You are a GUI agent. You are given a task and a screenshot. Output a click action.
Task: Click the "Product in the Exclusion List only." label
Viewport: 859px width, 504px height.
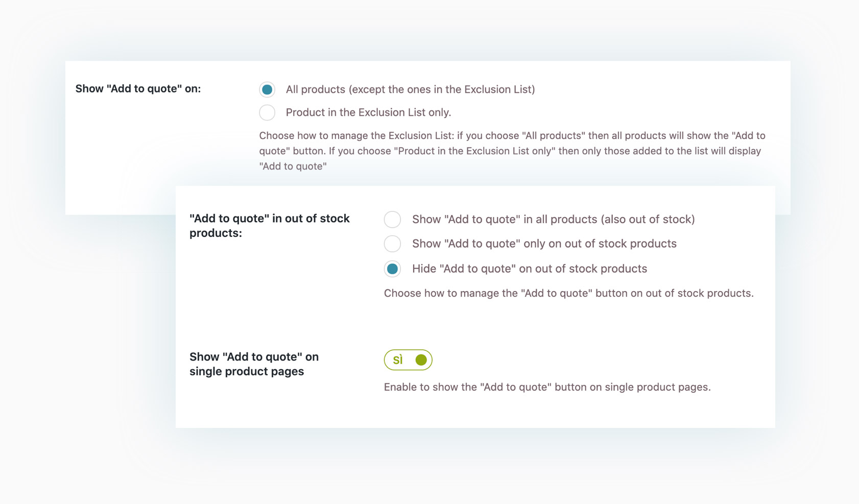click(x=368, y=112)
